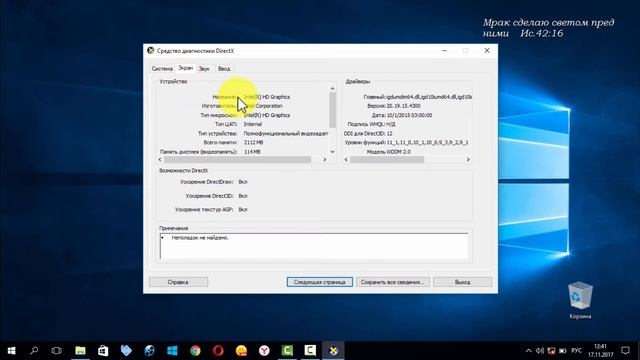Image resolution: width=640 pixels, height=360 pixels.
Task: Open the white Camtasia recorder icon in taskbar
Action: [310, 350]
